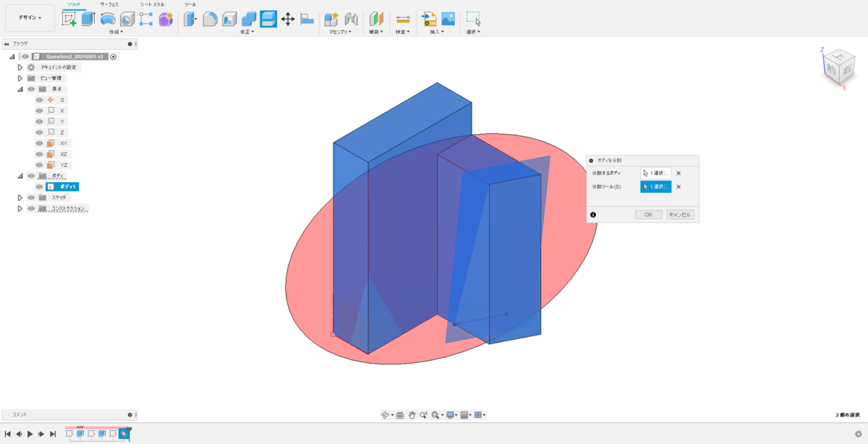
Task: Select the Create Sketch tool icon
Action: tap(69, 20)
